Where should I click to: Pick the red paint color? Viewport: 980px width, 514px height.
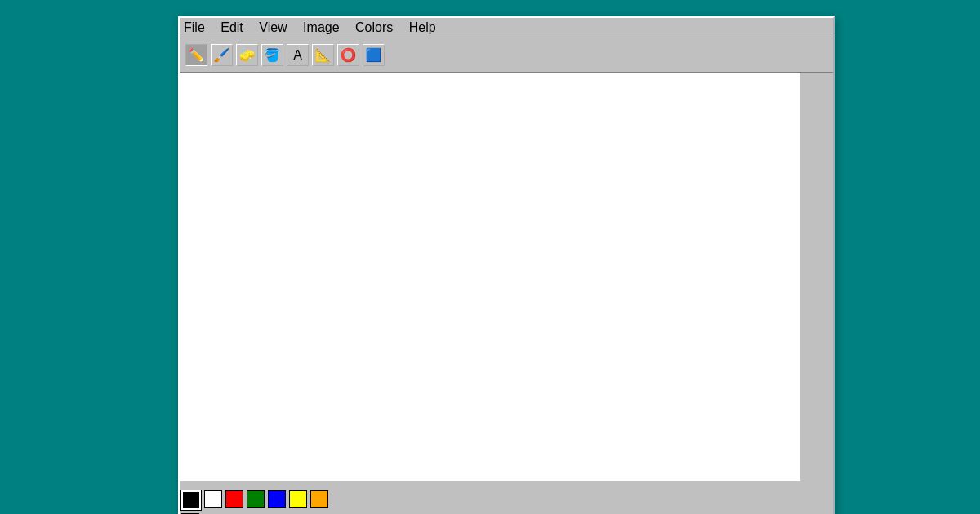coord(234,498)
